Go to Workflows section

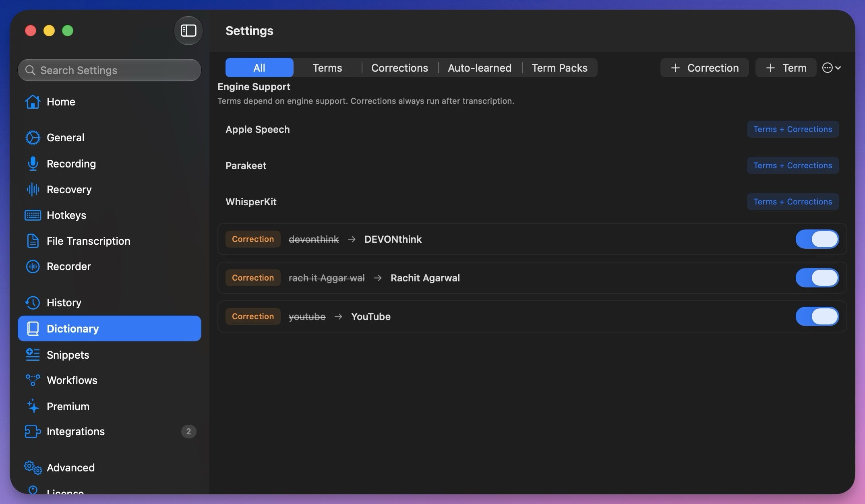tap(110, 380)
